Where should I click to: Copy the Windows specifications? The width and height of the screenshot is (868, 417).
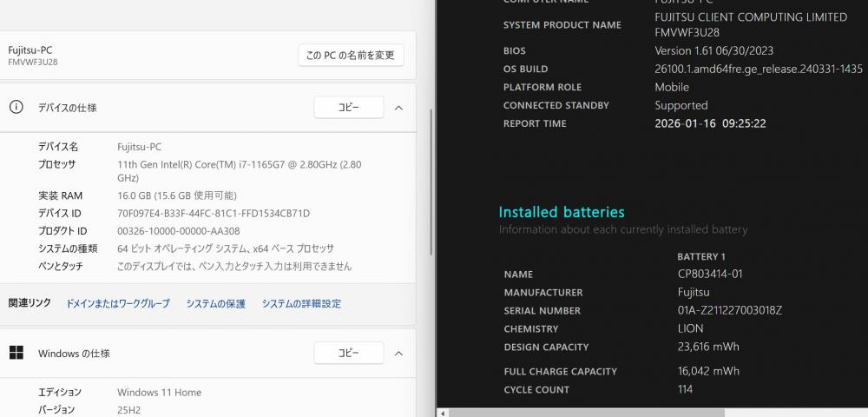coord(348,354)
